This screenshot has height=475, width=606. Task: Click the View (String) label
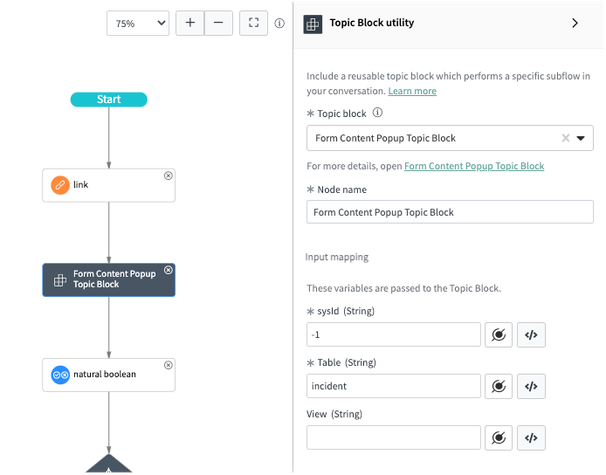[334, 414]
